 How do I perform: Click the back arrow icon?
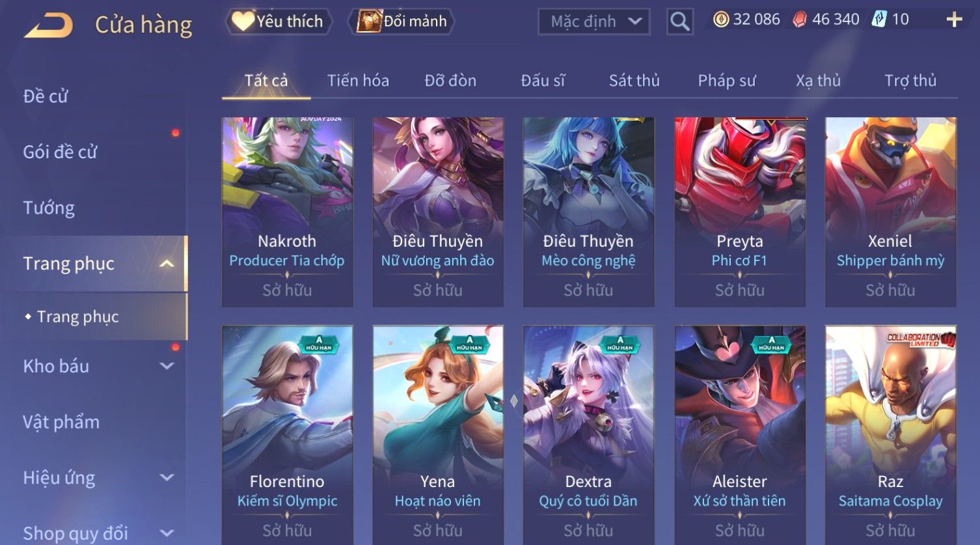48,25
